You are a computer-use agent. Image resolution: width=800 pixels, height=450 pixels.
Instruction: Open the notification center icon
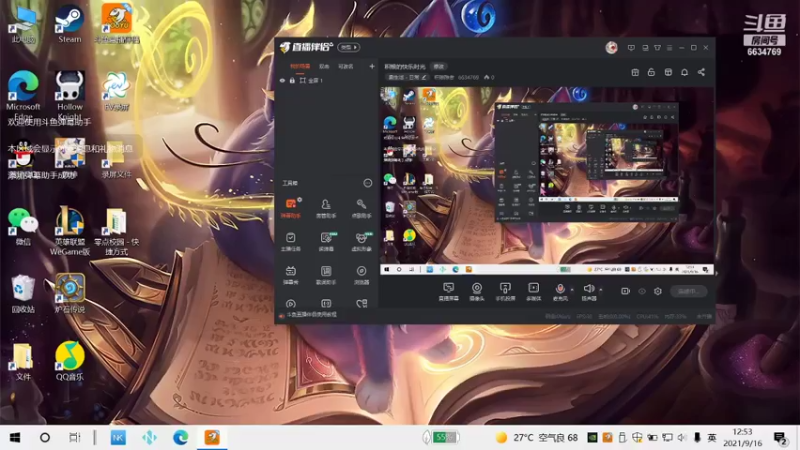(780, 438)
